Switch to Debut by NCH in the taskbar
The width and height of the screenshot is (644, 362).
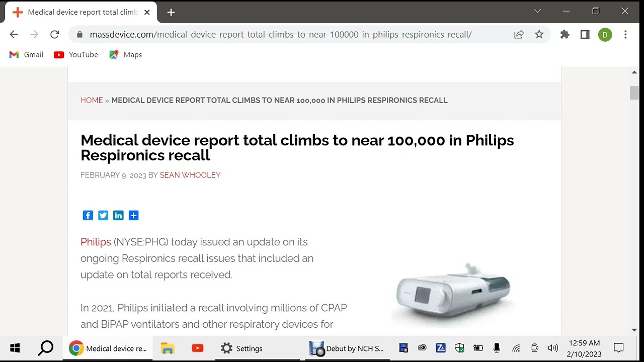pyautogui.click(x=347, y=348)
